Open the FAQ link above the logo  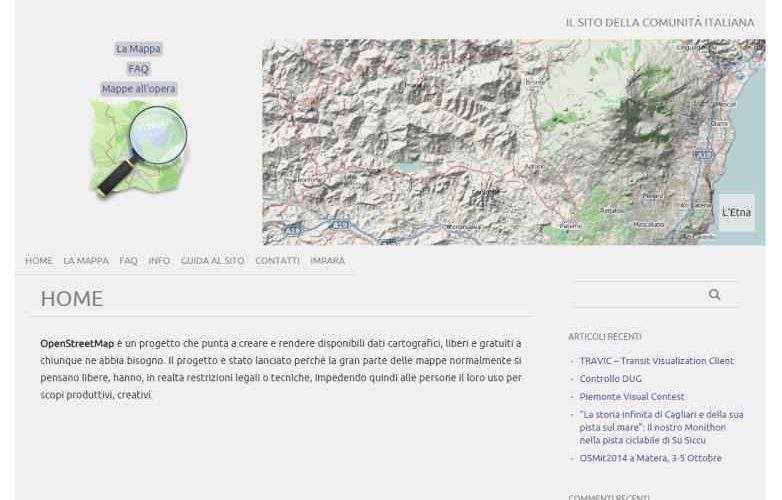[138, 69]
